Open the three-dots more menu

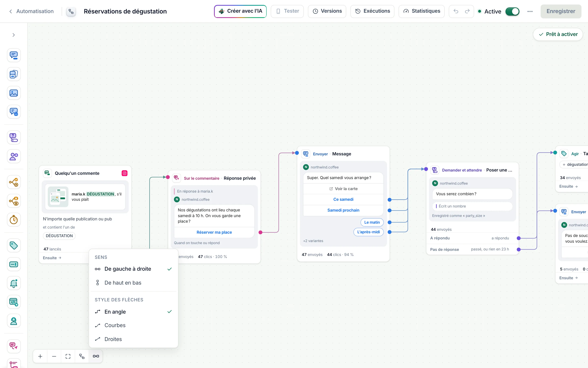tap(530, 11)
